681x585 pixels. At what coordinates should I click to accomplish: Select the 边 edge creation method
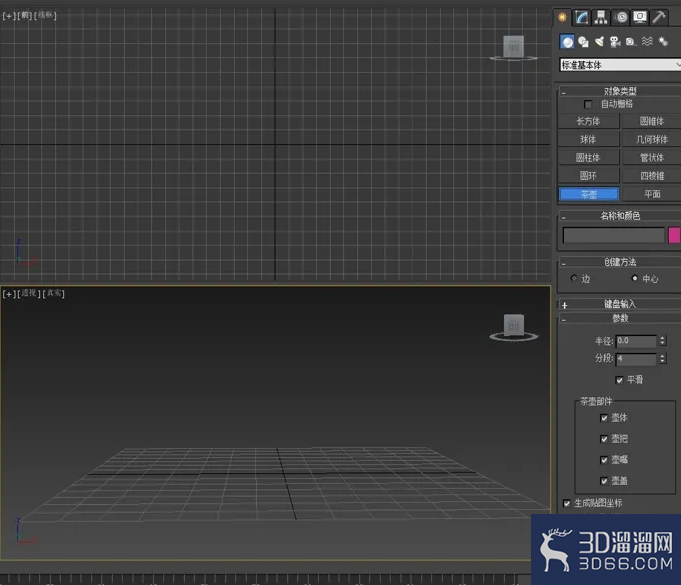(x=574, y=278)
